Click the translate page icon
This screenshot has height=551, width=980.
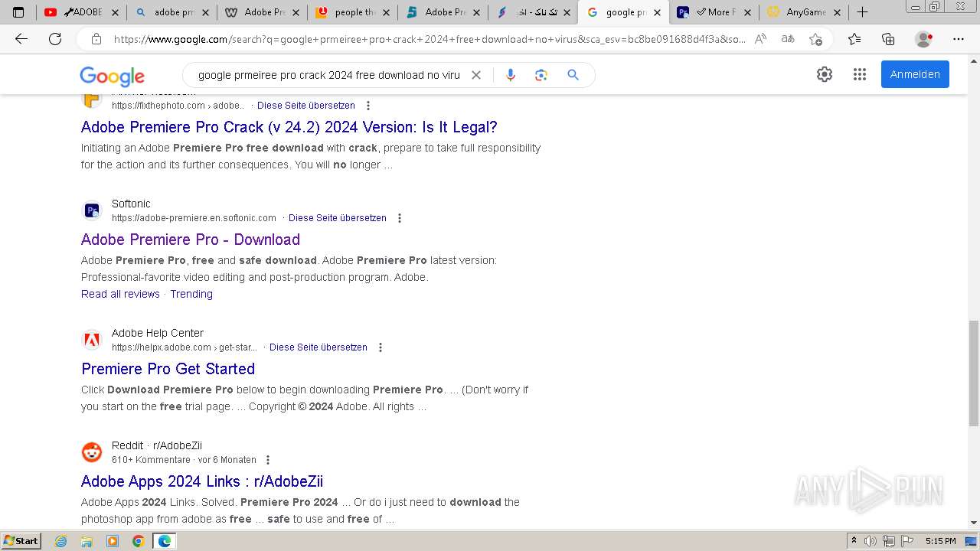[x=787, y=39]
